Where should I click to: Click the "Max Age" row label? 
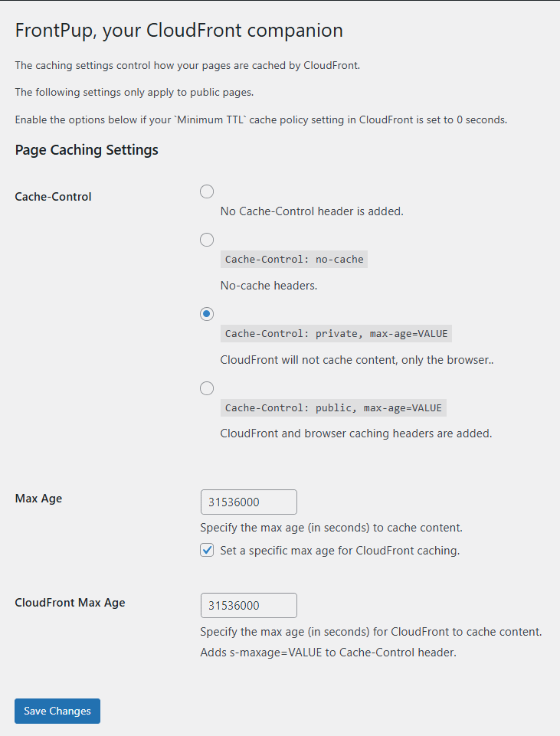coord(39,499)
